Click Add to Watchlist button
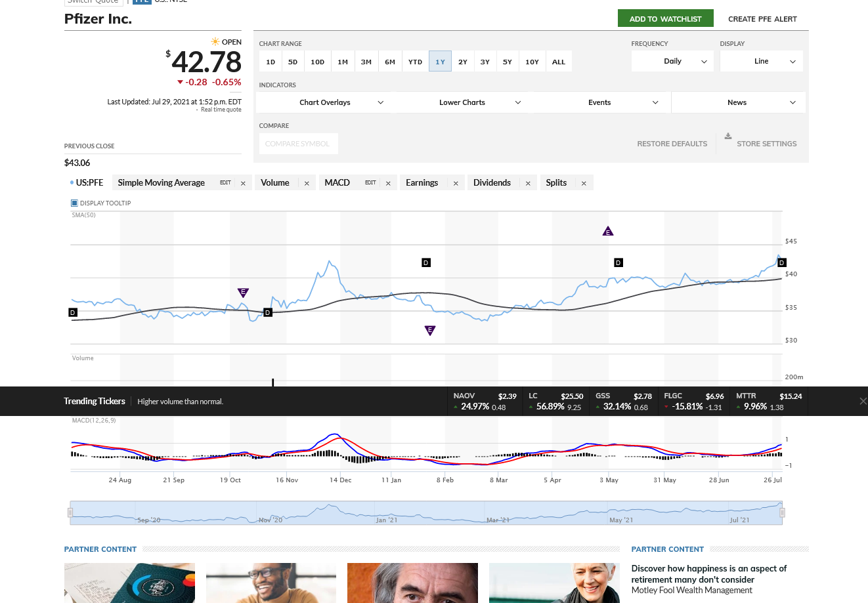 [x=666, y=19]
